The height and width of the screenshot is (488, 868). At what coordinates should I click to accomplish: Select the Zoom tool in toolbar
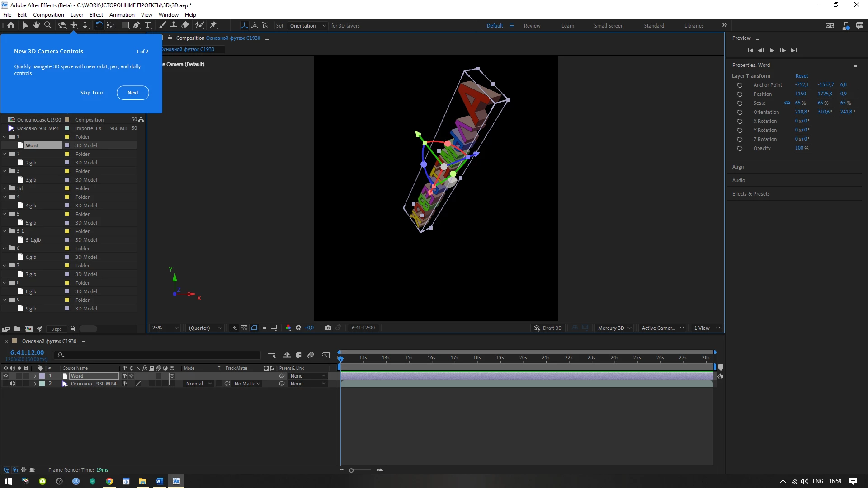click(48, 25)
